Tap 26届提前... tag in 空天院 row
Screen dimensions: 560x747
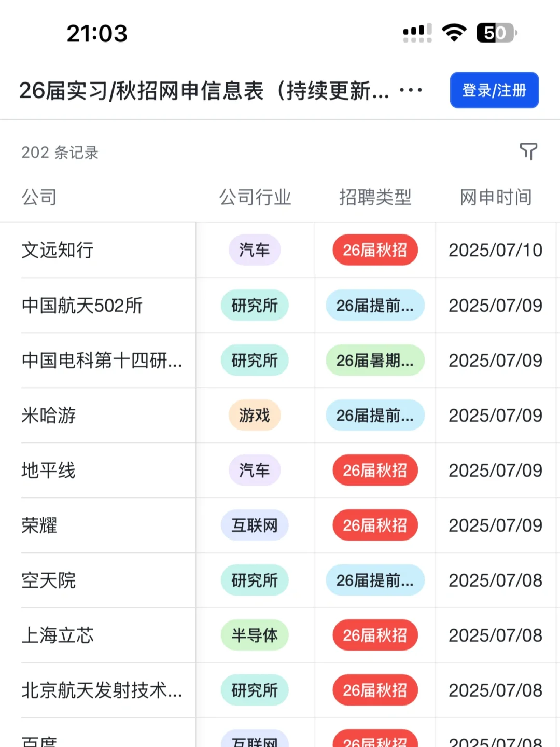375,580
